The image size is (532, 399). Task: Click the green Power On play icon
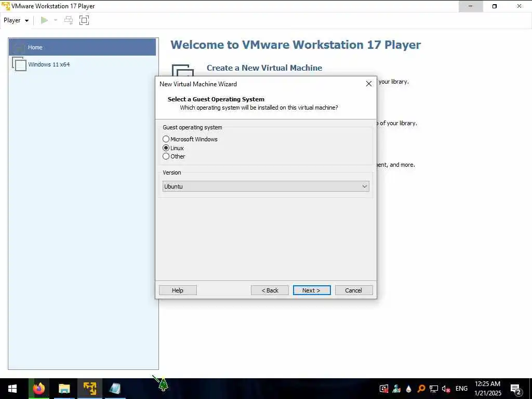pyautogui.click(x=44, y=20)
